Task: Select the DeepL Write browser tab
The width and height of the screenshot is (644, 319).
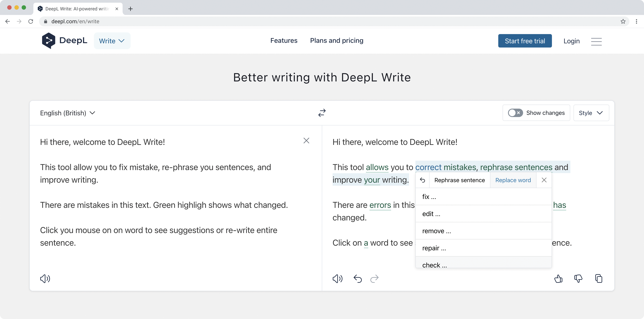Action: coord(77,9)
